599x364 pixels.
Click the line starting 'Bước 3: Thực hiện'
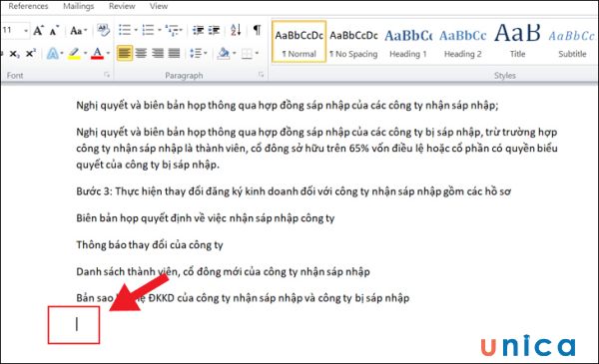click(x=294, y=191)
